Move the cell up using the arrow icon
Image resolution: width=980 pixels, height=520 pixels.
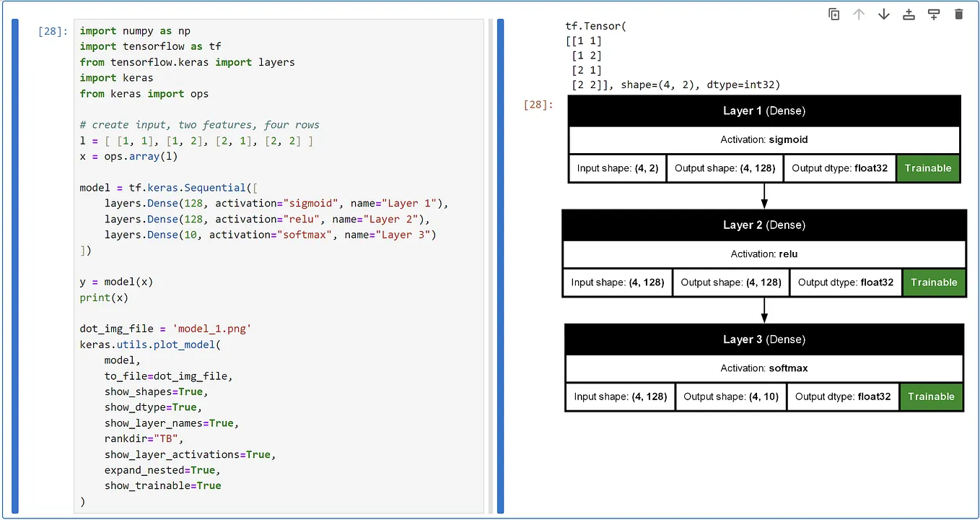point(859,14)
